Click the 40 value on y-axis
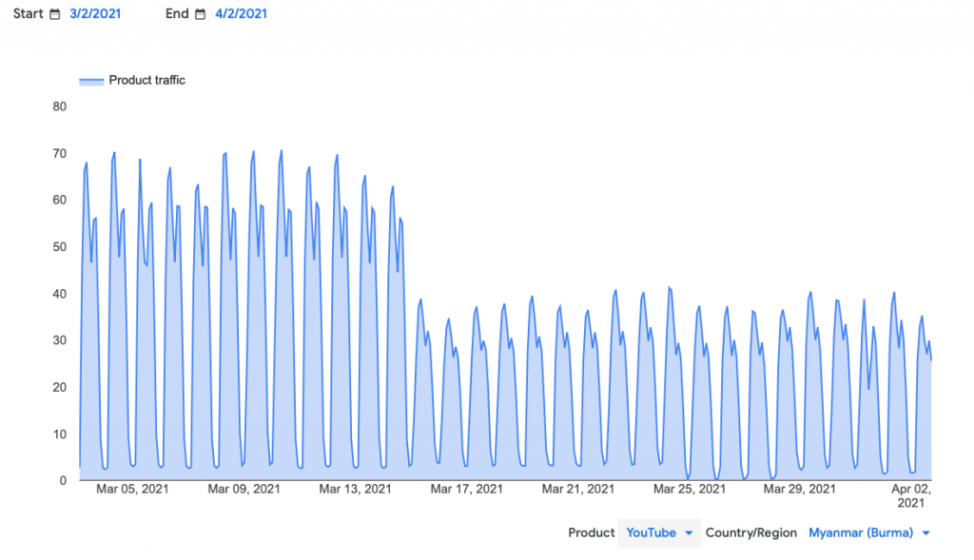The image size is (974, 560). pos(60,294)
